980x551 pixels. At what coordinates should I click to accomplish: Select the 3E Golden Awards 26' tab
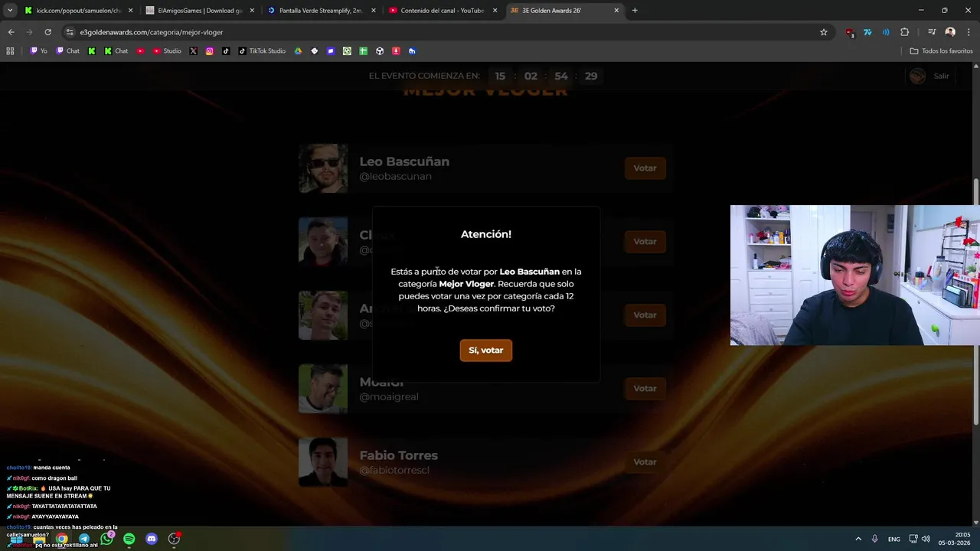point(564,11)
